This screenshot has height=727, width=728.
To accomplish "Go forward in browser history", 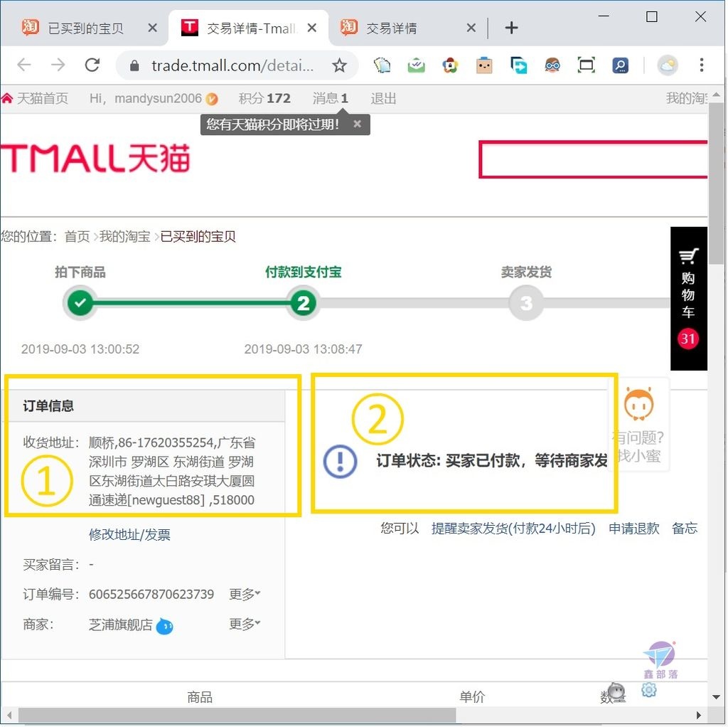I will click(x=58, y=65).
